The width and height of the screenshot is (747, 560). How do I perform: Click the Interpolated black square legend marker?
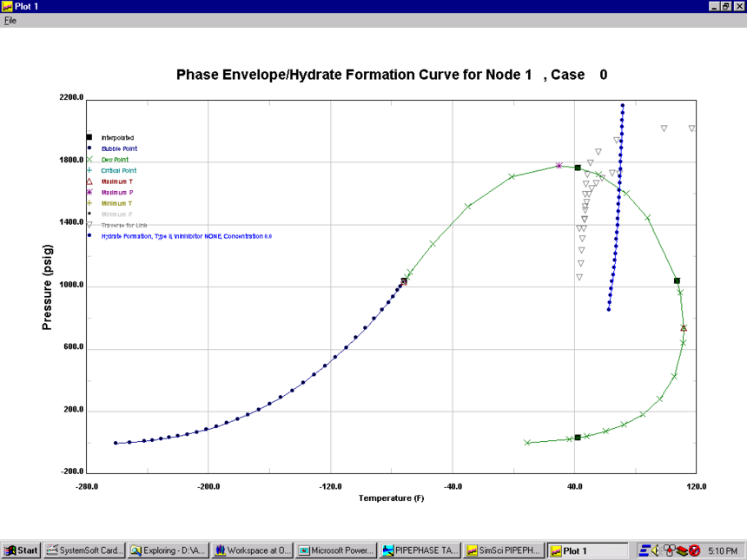coord(89,138)
